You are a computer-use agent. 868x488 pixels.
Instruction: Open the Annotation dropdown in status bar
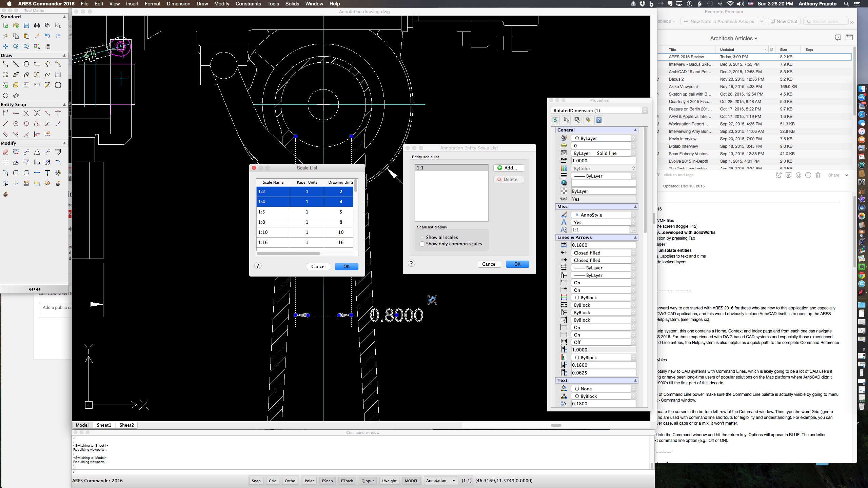(x=454, y=481)
